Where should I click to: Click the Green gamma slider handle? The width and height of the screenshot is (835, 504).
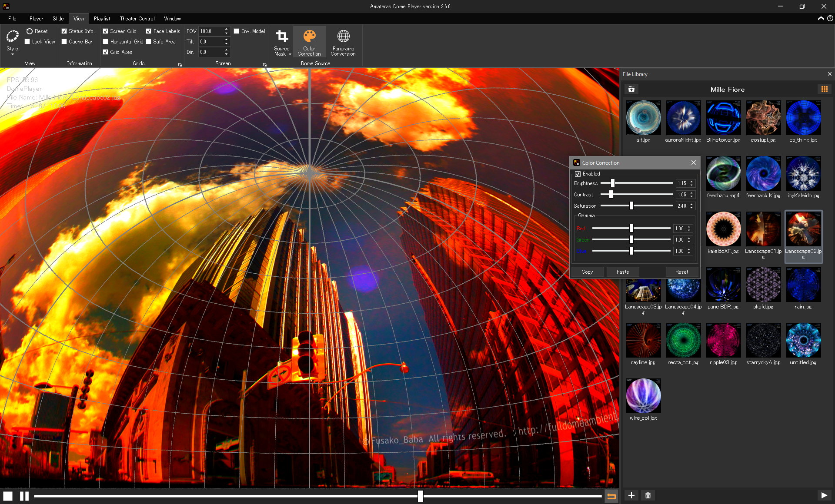click(631, 240)
